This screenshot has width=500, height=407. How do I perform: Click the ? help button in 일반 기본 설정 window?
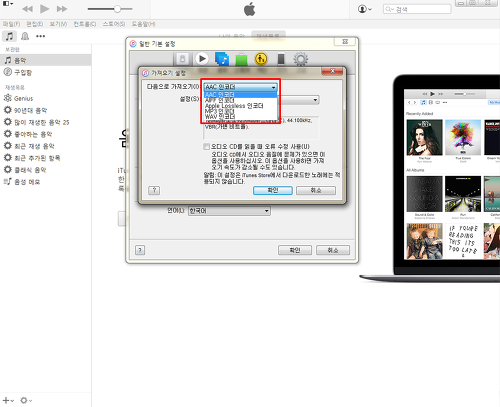pos(140,250)
